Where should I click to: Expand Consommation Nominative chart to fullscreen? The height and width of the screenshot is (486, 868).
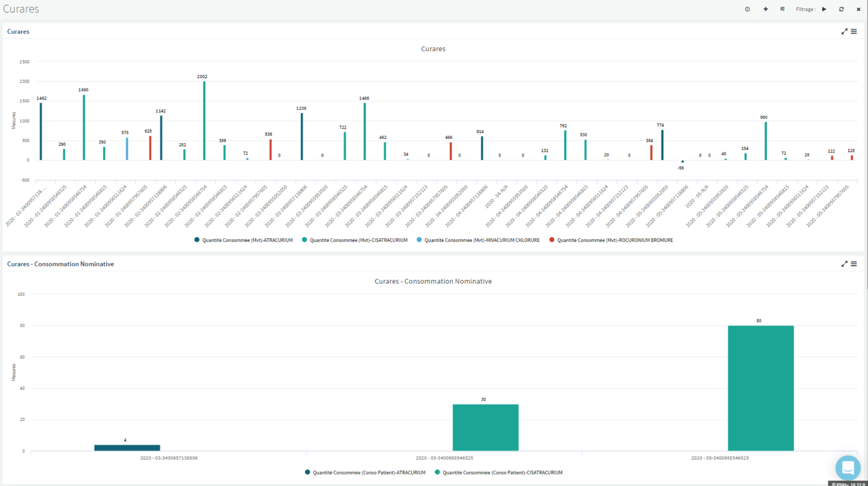[844, 264]
